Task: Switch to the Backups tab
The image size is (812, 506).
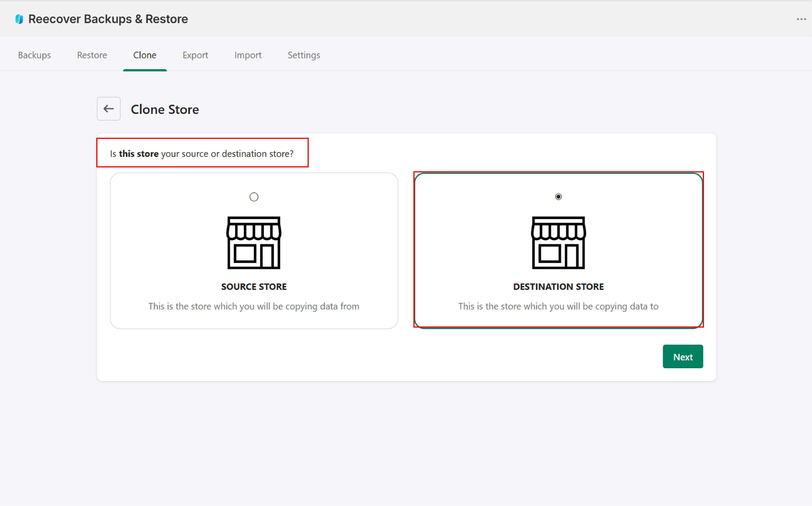Action: coord(34,55)
